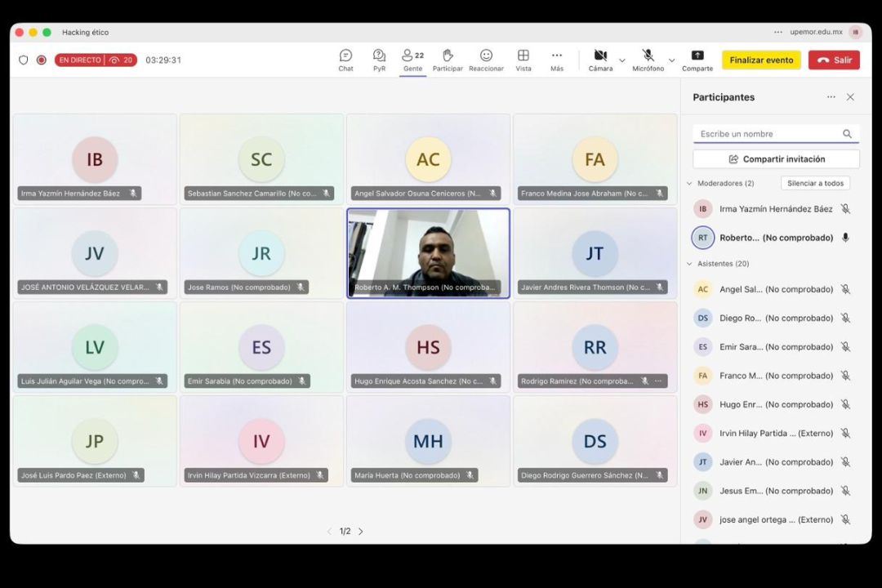The width and height of the screenshot is (882, 588).
Task: Go to next page of participants grid
Action: click(x=361, y=532)
